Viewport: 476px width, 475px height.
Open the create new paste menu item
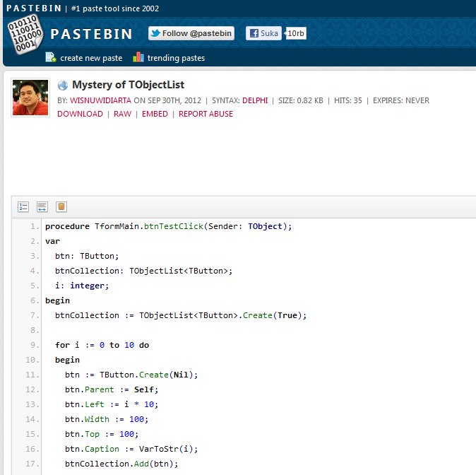pyautogui.click(x=91, y=58)
